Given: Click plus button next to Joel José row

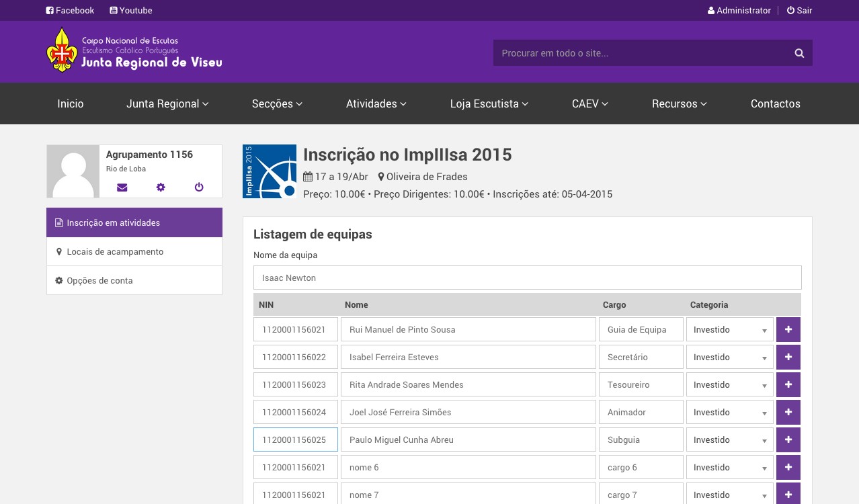Looking at the screenshot, I should tap(788, 412).
